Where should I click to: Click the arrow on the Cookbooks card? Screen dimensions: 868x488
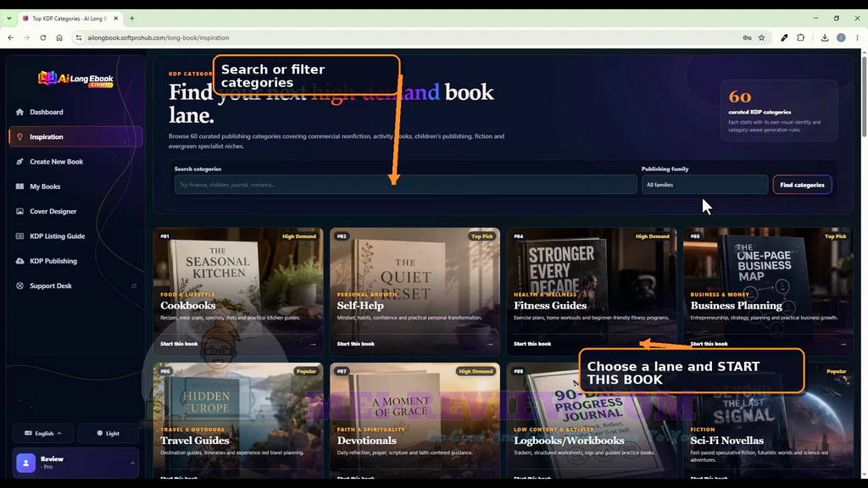[314, 344]
